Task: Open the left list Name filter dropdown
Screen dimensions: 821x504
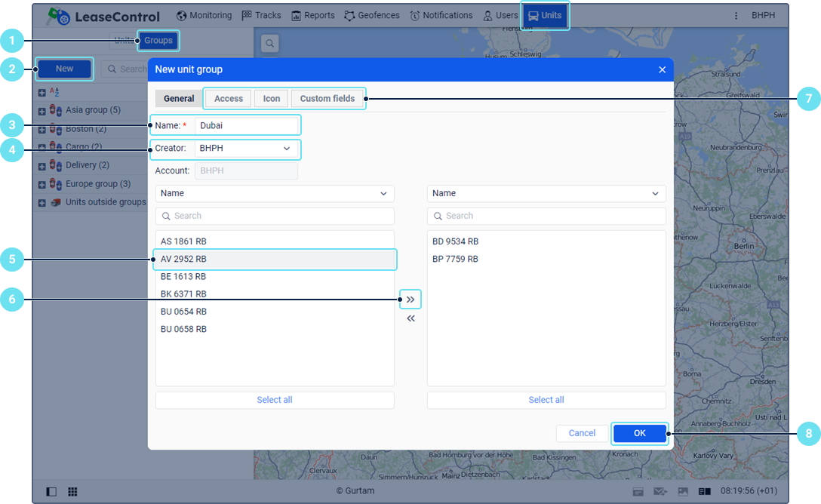Action: (275, 193)
